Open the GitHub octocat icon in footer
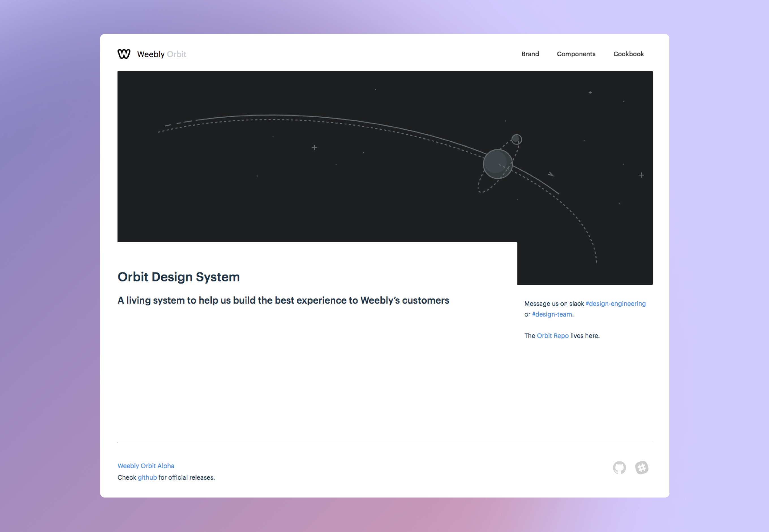This screenshot has width=769, height=532. point(619,468)
